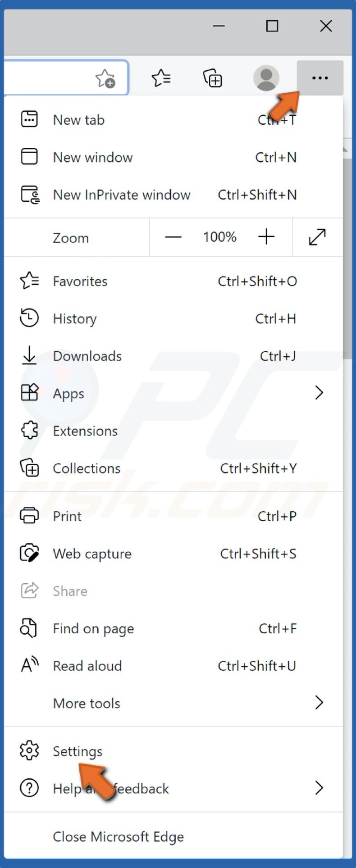The image size is (356, 868).
Task: Decrease zoom with the minus control
Action: [173, 236]
